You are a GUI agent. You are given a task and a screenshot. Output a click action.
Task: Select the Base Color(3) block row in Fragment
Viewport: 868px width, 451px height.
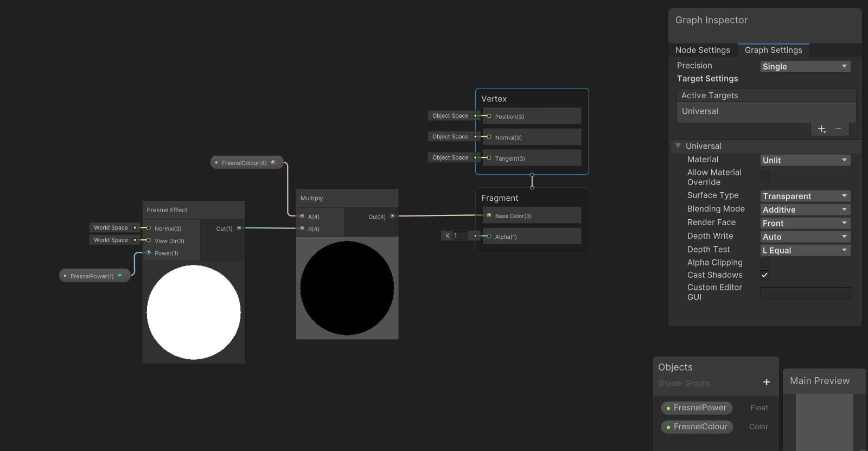[532, 215]
